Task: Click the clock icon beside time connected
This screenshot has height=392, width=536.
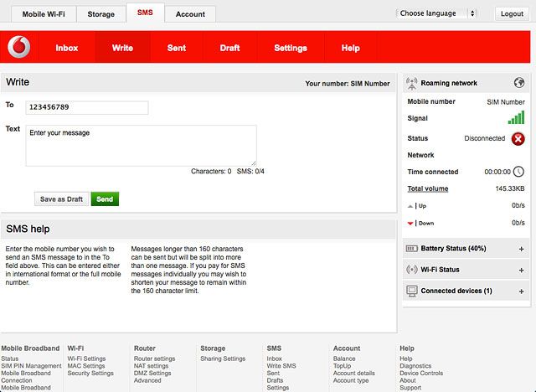Action: click(518, 172)
